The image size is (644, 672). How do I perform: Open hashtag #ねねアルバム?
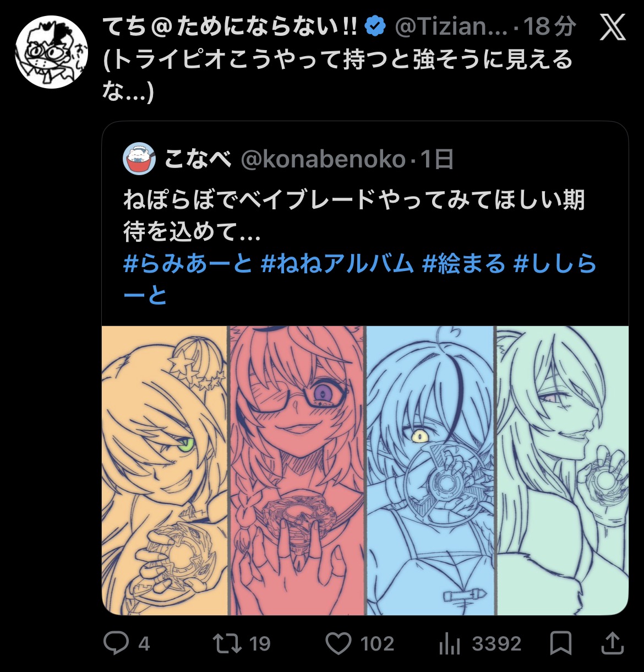[337, 264]
